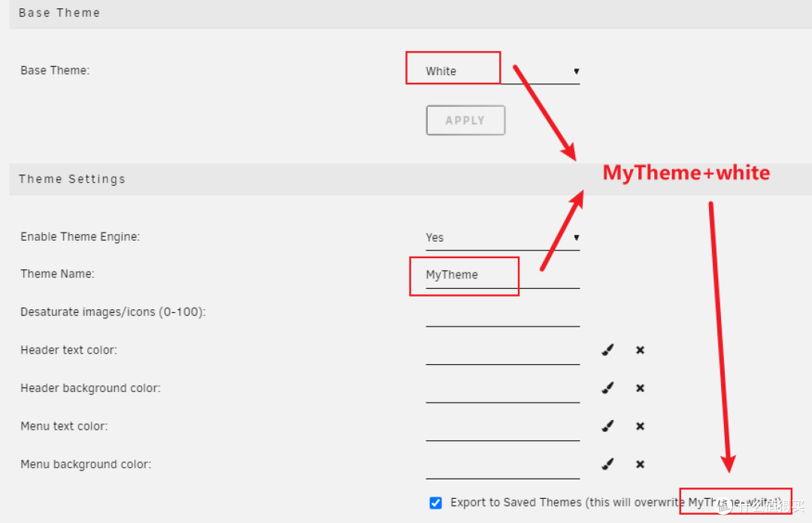The height and width of the screenshot is (523, 812).
Task: Open the Base Theme dropdown
Action: [502, 71]
